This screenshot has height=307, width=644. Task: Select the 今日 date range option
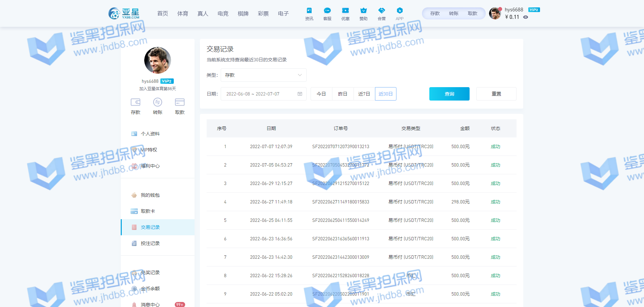coord(321,94)
